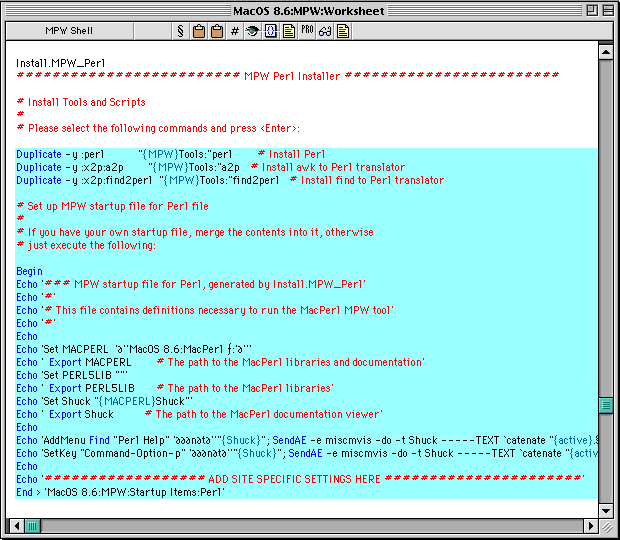The height and width of the screenshot is (540, 620).
Task: Click 'Export Shuck' text
Action: [81, 415]
